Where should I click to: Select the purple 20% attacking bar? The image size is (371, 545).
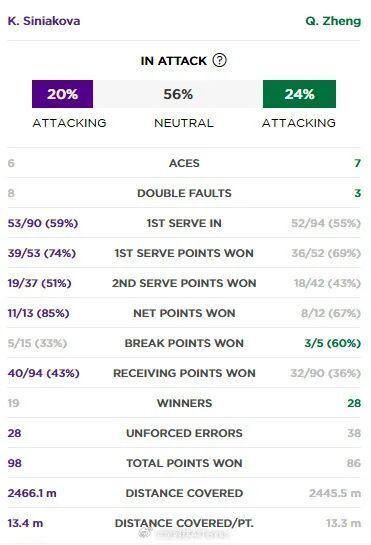(62, 94)
